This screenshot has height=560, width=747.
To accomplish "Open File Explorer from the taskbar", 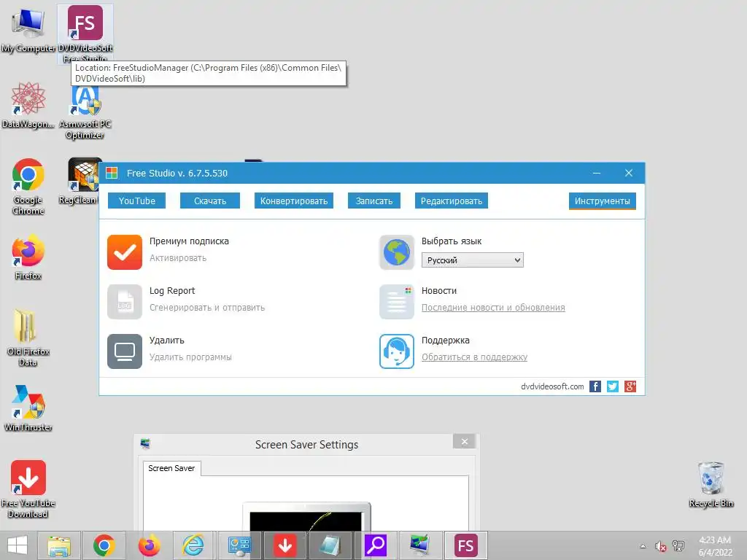I will (x=59, y=545).
